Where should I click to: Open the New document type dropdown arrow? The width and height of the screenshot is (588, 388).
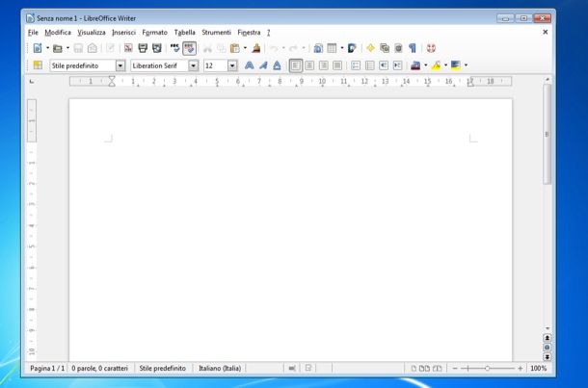click(x=47, y=48)
